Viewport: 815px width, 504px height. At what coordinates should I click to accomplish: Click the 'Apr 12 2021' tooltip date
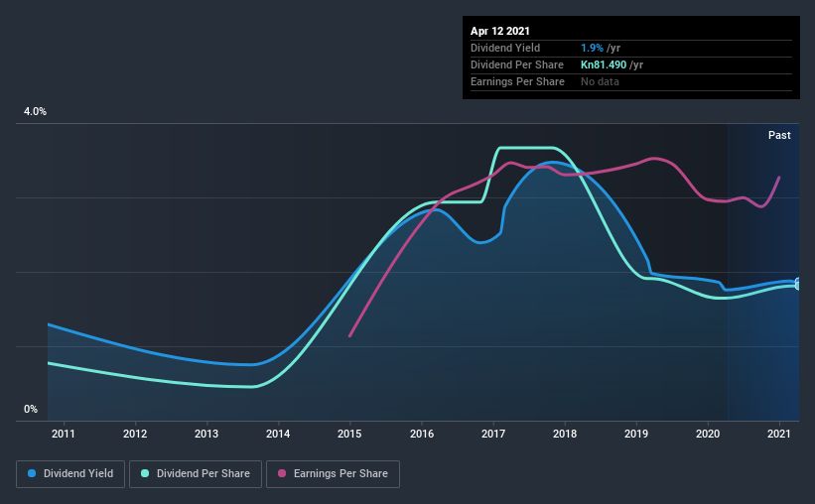[500, 31]
